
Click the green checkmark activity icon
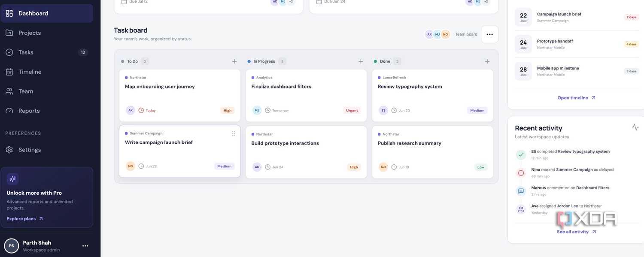pyautogui.click(x=521, y=154)
